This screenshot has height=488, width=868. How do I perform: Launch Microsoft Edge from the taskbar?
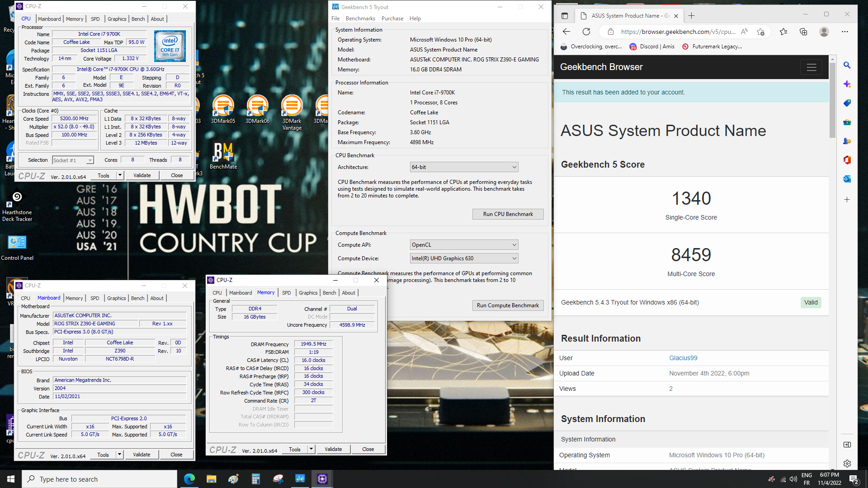(x=189, y=479)
